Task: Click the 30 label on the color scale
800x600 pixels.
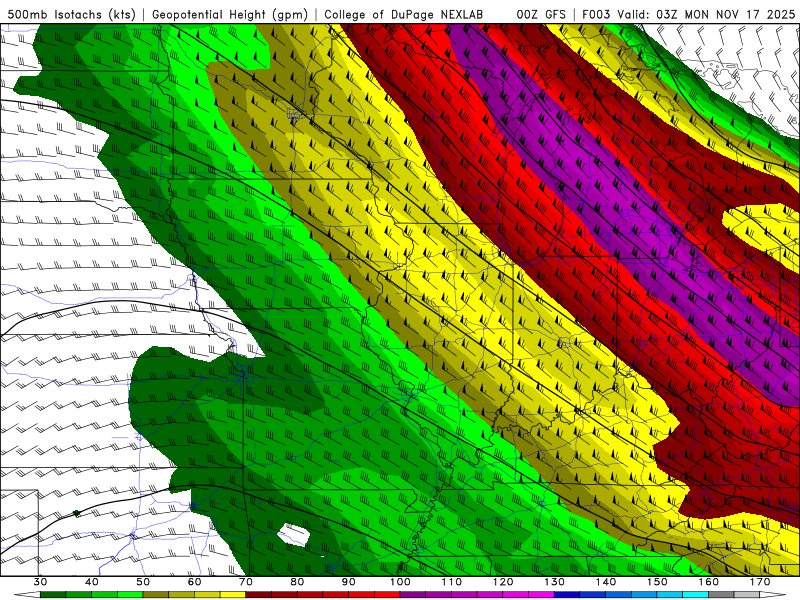Action: point(40,582)
